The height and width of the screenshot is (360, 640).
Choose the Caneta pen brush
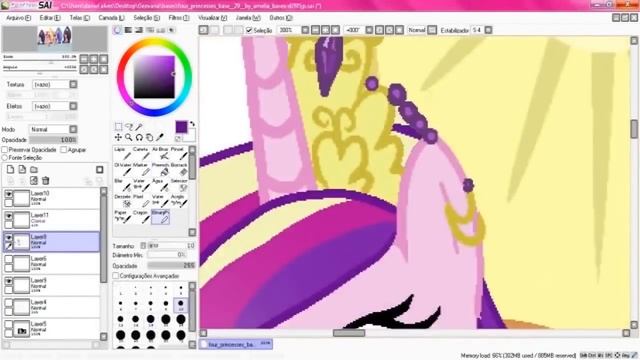(x=141, y=154)
